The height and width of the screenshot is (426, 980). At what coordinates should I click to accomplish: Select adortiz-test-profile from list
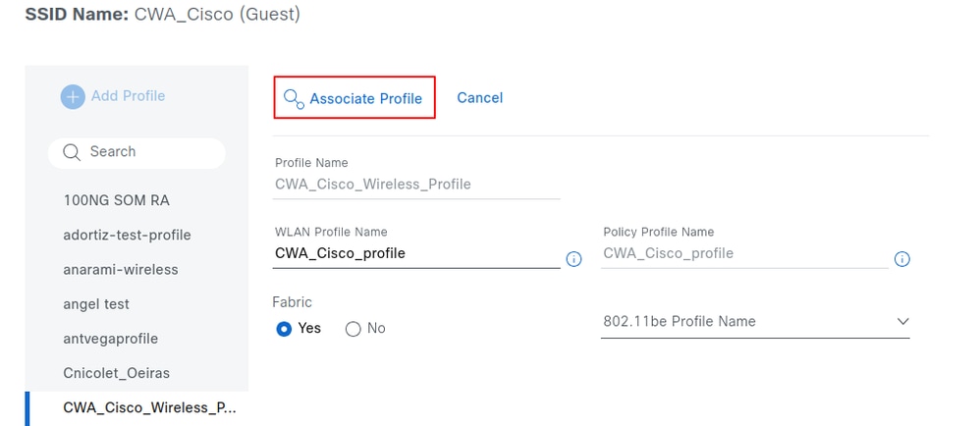[127, 235]
